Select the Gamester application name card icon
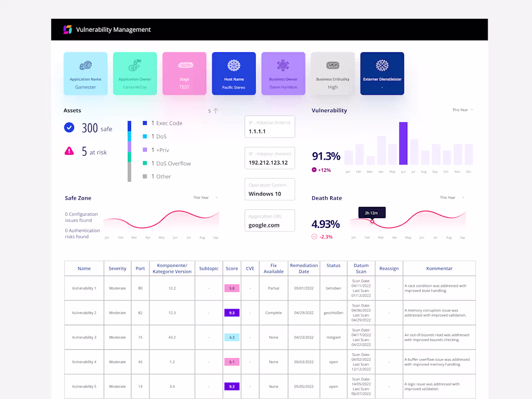The width and height of the screenshot is (532, 399). [x=86, y=65]
